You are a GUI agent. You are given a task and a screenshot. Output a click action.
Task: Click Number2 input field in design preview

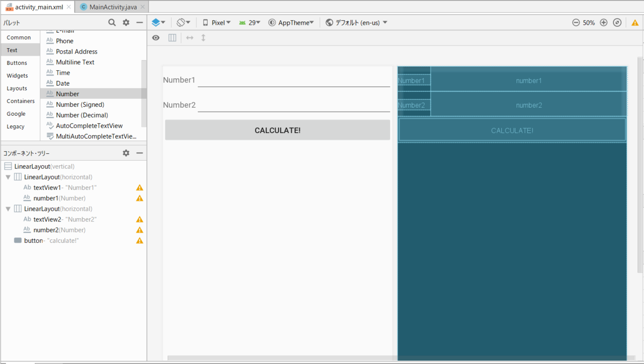pyautogui.click(x=294, y=105)
